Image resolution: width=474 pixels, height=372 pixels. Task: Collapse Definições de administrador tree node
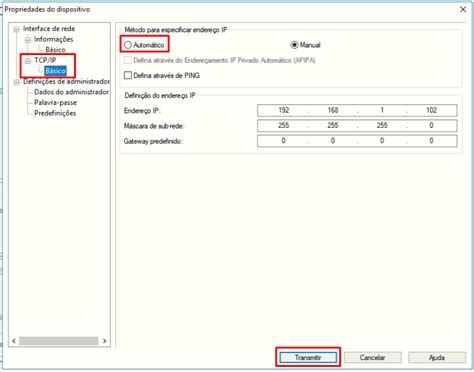click(x=16, y=82)
